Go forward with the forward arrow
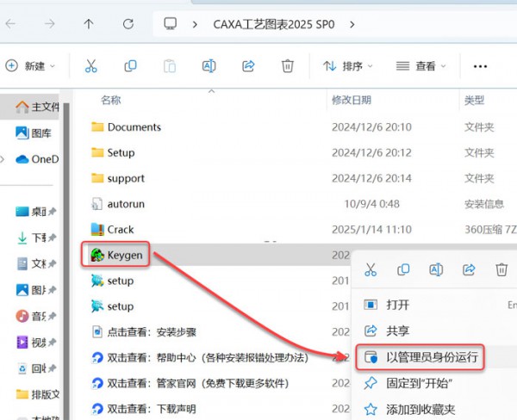The width and height of the screenshot is (517, 420). [50, 24]
